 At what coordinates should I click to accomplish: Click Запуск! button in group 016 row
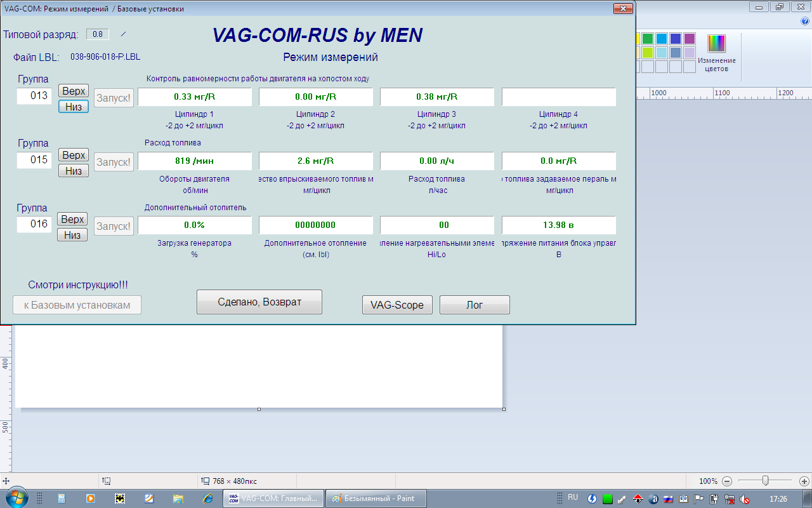tap(114, 226)
